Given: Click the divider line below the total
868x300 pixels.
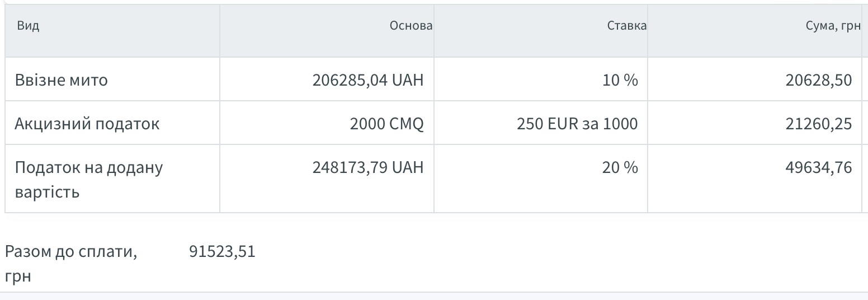Looking at the screenshot, I should 434,292.
